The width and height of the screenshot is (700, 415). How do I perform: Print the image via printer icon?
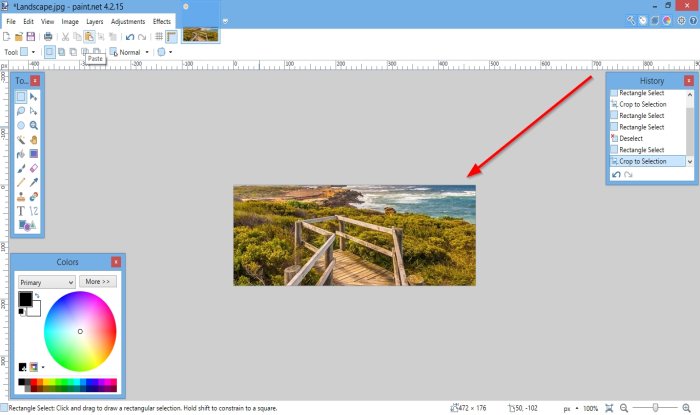(x=48, y=37)
